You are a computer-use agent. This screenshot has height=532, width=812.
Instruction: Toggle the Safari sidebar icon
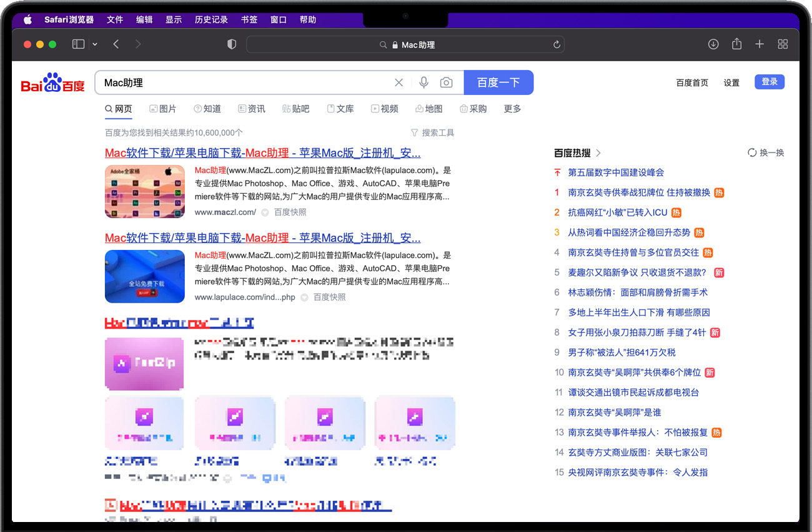[x=77, y=44]
